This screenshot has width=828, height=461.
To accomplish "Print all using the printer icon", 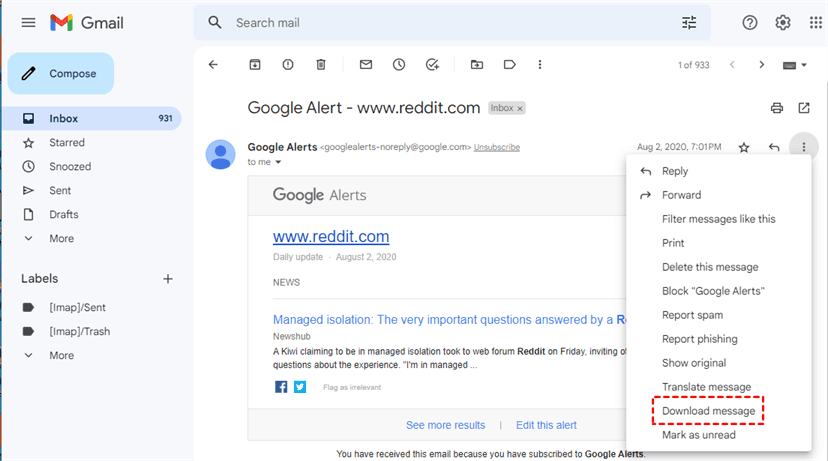I will (x=777, y=108).
